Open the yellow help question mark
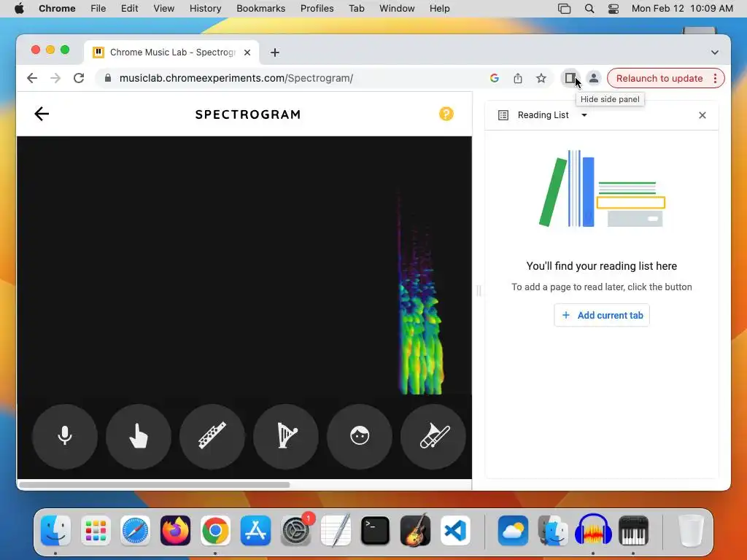Viewport: 747px width, 560px height. coord(446,114)
